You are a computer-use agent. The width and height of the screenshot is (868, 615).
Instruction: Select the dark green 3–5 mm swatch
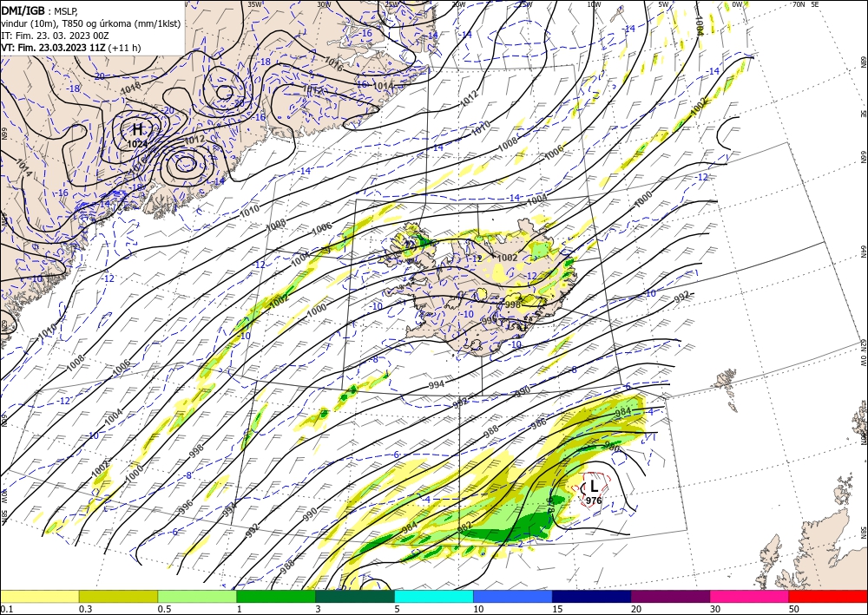[x=355, y=597]
